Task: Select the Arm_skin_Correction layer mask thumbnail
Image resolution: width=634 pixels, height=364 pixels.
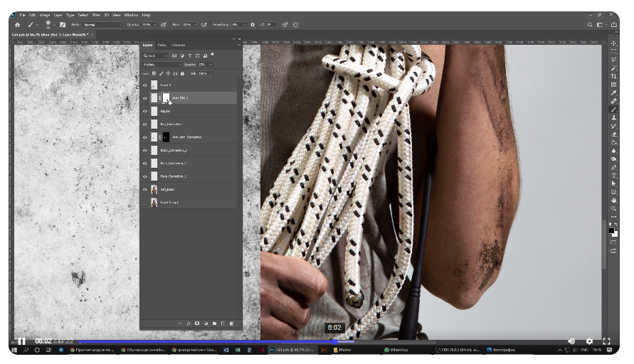Action: 167,137
